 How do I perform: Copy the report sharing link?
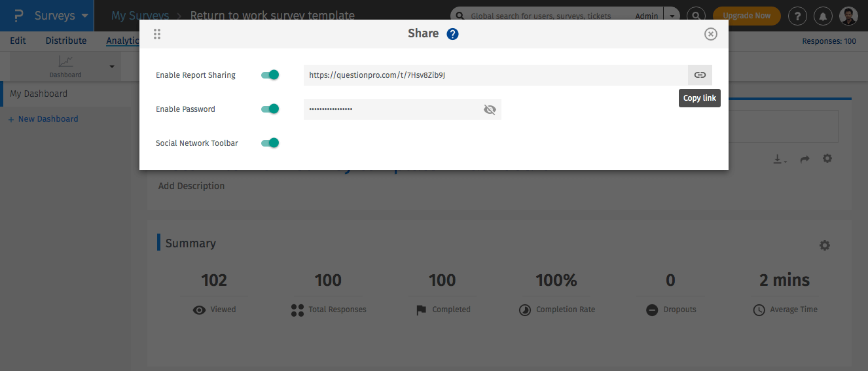point(700,75)
